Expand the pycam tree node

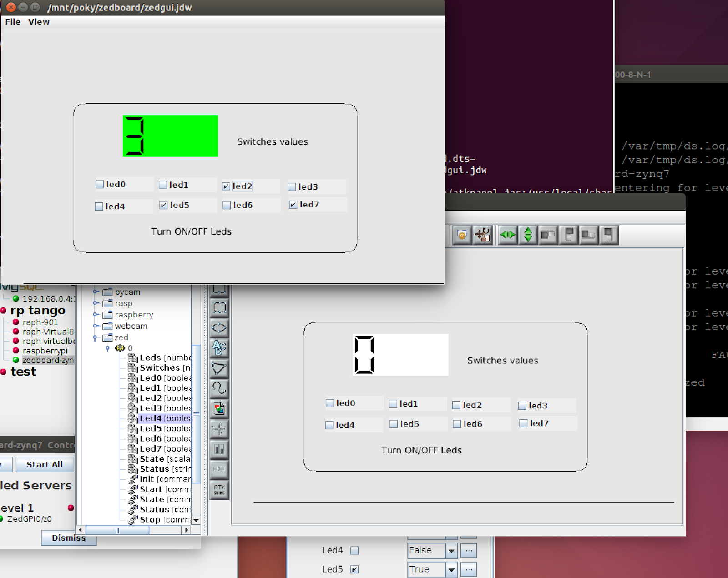tap(96, 292)
